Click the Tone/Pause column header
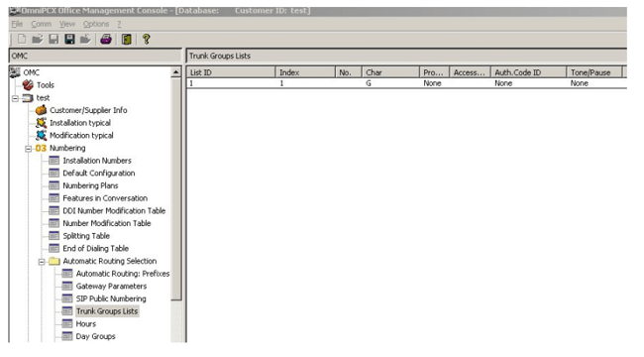644x357 pixels. click(x=594, y=72)
